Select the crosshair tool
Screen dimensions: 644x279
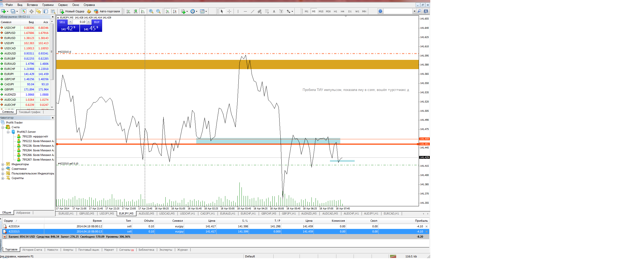pyautogui.click(x=229, y=11)
